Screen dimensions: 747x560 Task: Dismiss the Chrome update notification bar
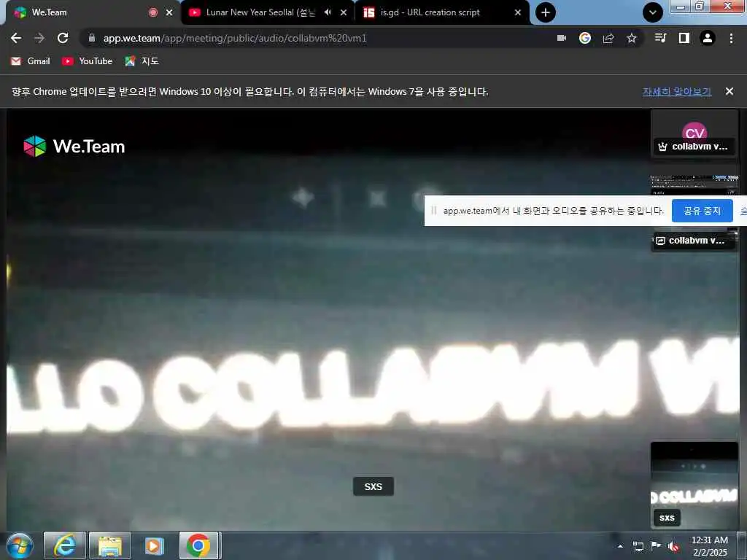click(x=729, y=91)
